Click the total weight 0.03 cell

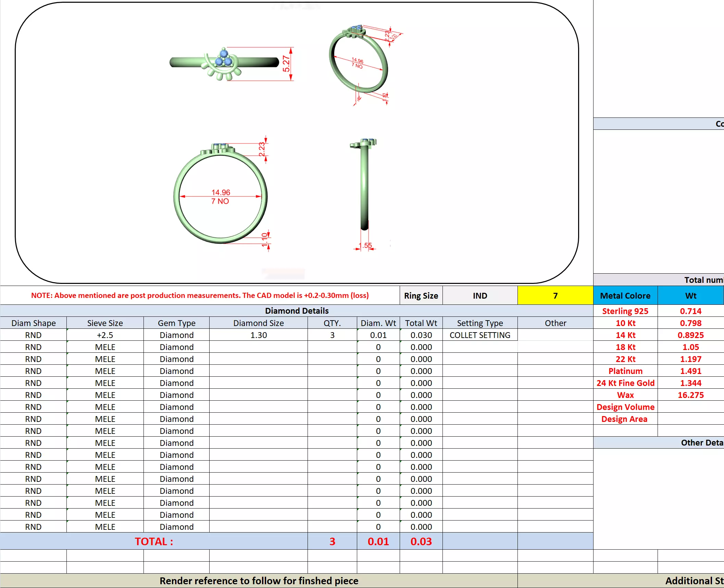(x=421, y=541)
